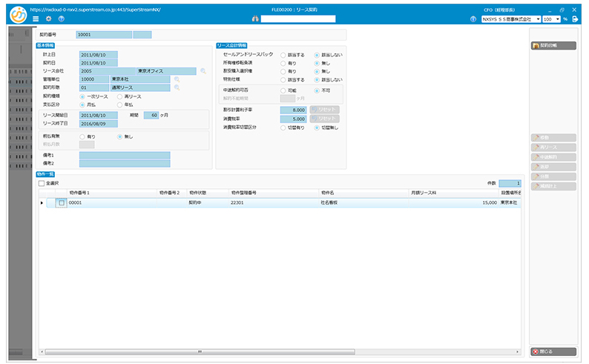The height and width of the screenshot is (364, 589).
Task: Click the 備考1 input field
Action: tap(125, 156)
